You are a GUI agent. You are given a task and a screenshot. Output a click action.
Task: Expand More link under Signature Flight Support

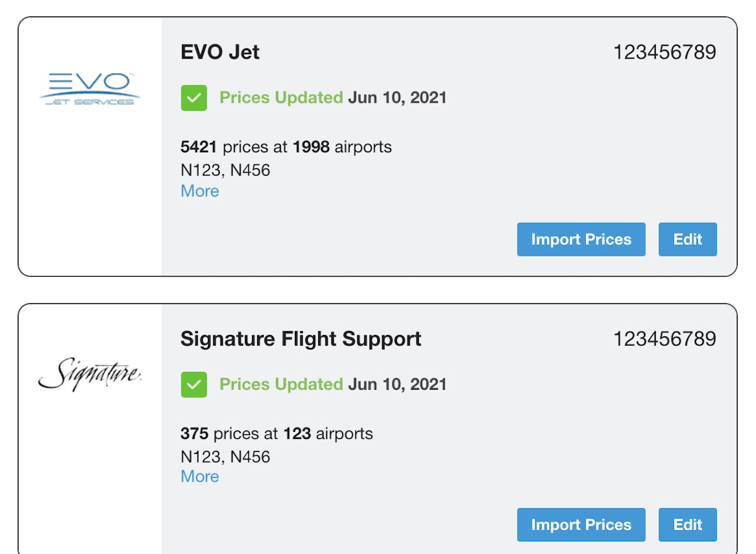[x=200, y=477]
